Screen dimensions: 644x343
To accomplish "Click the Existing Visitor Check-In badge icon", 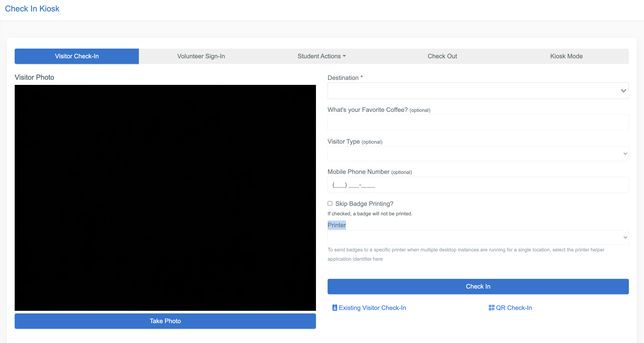I will [335, 308].
